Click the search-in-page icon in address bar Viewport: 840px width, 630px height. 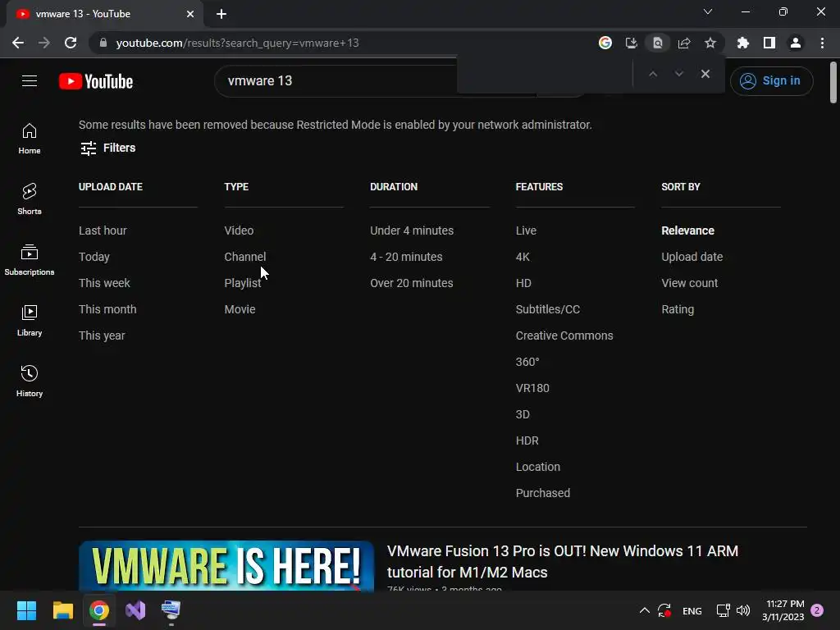point(657,43)
